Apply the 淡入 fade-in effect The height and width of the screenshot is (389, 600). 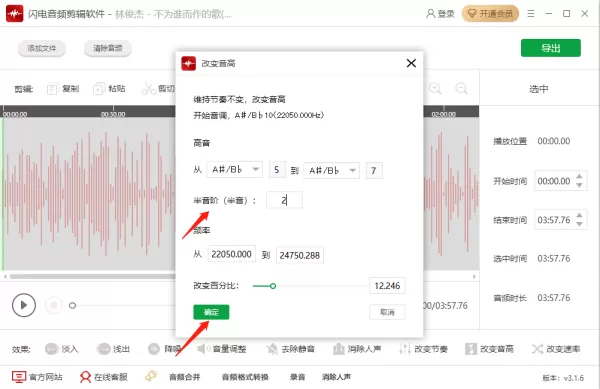(x=62, y=349)
